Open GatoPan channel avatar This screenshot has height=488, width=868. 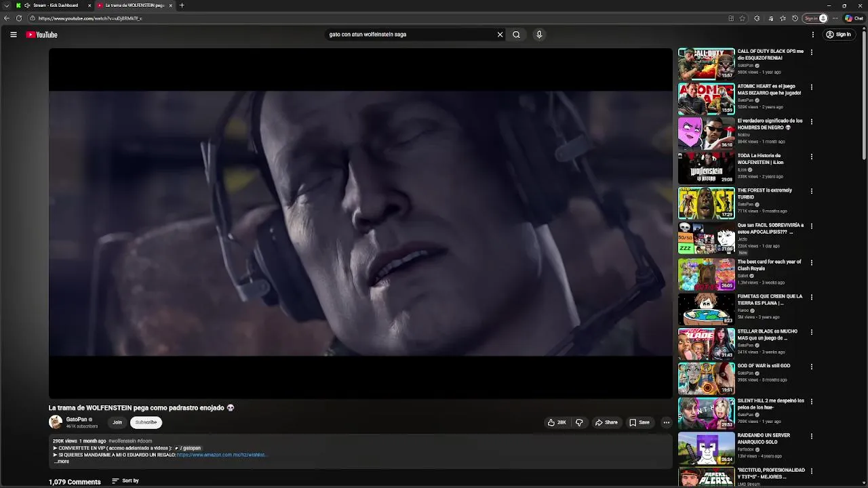pyautogui.click(x=56, y=422)
